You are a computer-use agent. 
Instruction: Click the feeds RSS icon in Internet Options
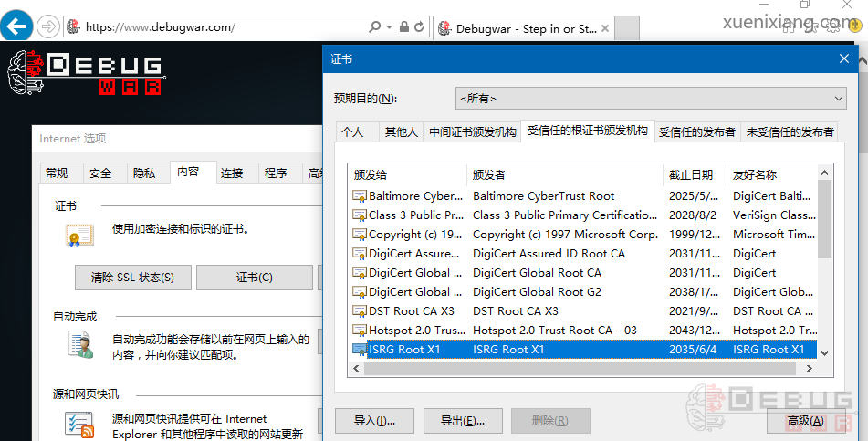coord(79,425)
